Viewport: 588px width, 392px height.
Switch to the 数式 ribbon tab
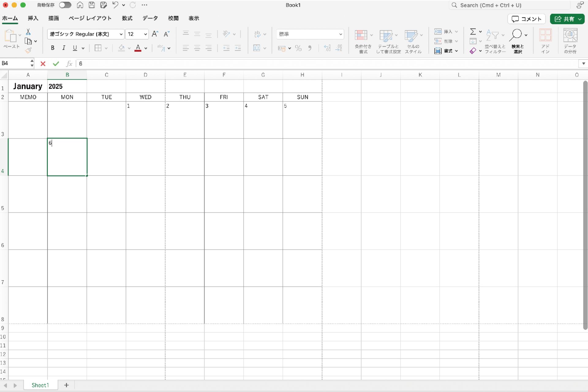(127, 18)
